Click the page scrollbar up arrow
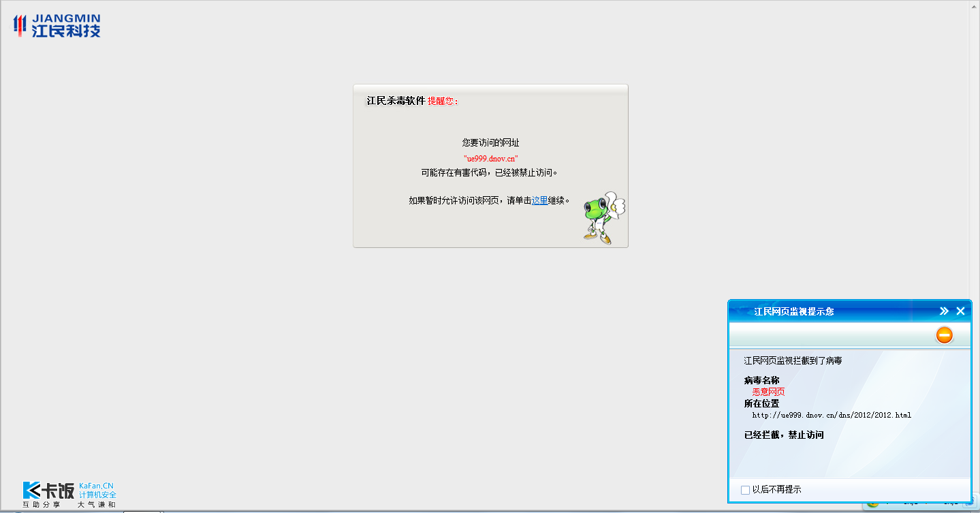 click(x=974, y=5)
